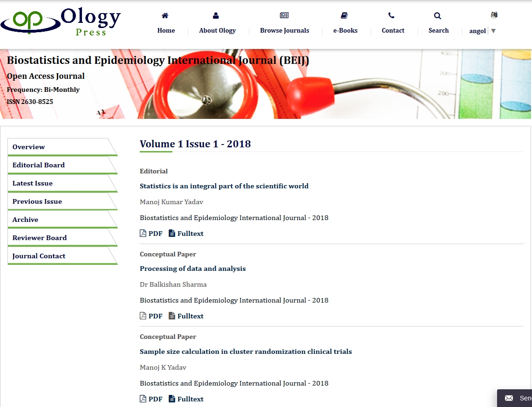Open the angol language dropdown
The image size is (532, 407).
(x=482, y=31)
